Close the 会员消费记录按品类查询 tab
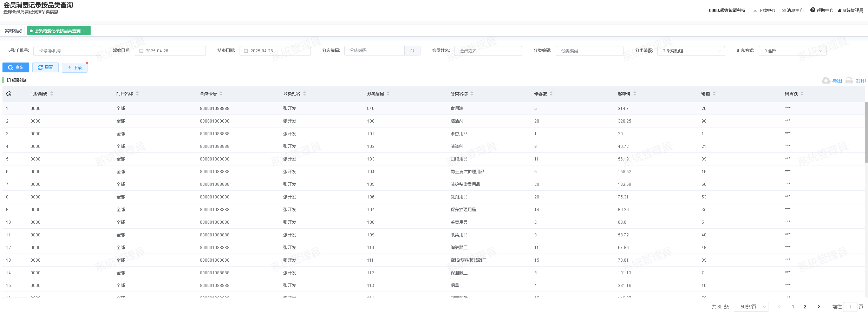 pos(85,31)
